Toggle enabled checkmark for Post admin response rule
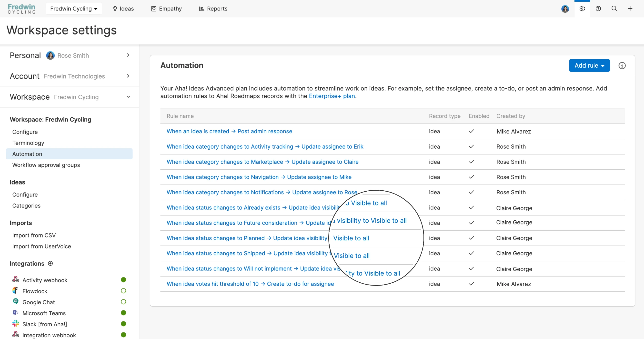This screenshot has width=644, height=339. coord(471,131)
